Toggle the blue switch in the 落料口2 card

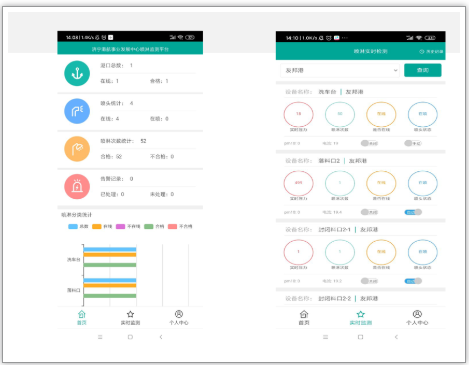pyautogui.click(x=413, y=212)
